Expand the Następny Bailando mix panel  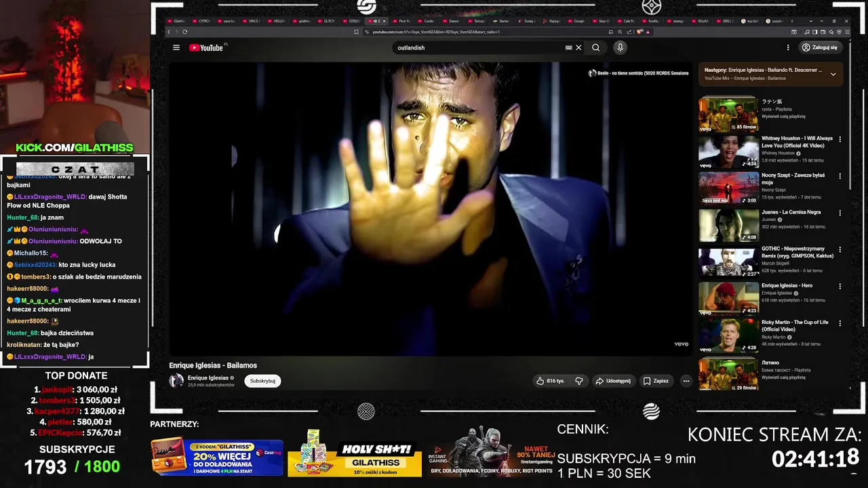tap(833, 74)
